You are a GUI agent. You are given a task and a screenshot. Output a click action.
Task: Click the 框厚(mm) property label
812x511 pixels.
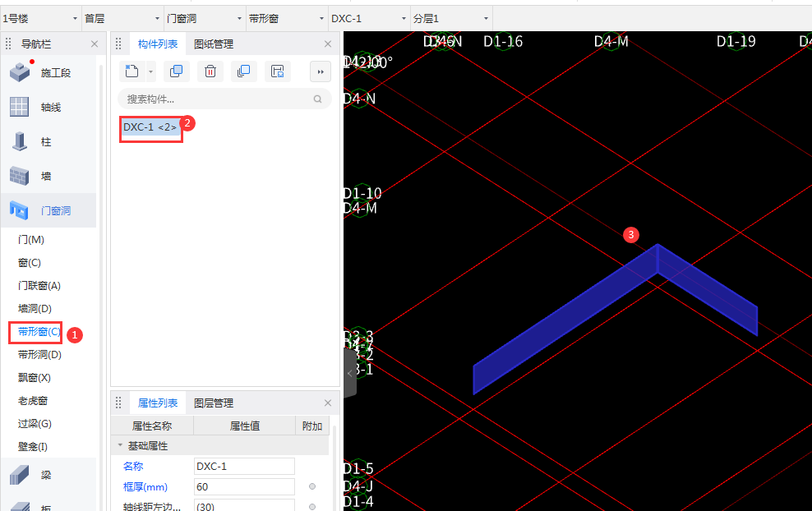click(145, 486)
